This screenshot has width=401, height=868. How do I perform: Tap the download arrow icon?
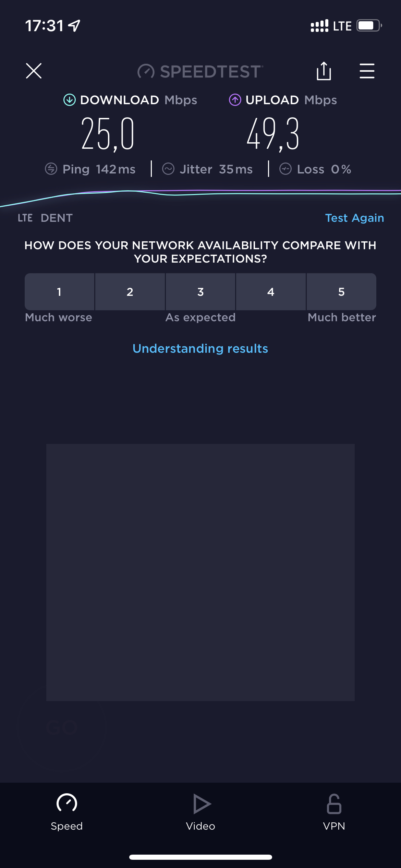coord(70,100)
